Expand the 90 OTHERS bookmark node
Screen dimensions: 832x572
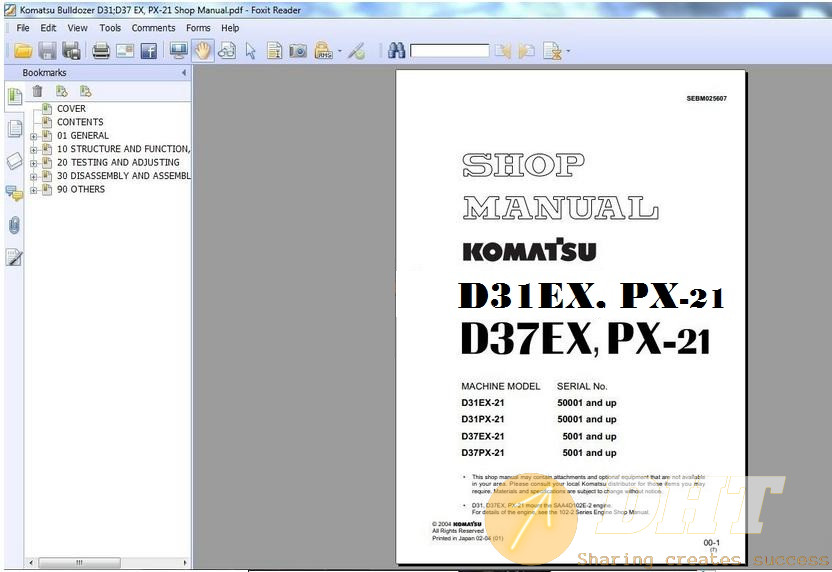pyautogui.click(x=34, y=190)
